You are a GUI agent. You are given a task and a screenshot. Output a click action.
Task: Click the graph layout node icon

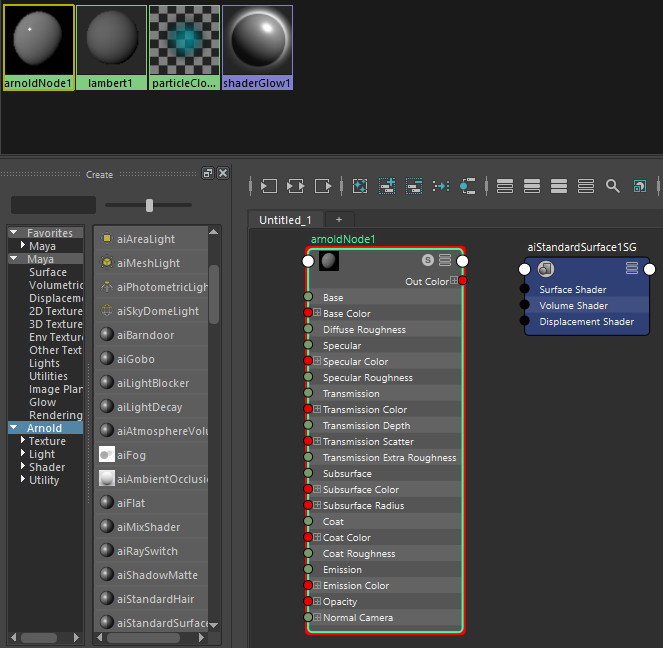[468, 186]
